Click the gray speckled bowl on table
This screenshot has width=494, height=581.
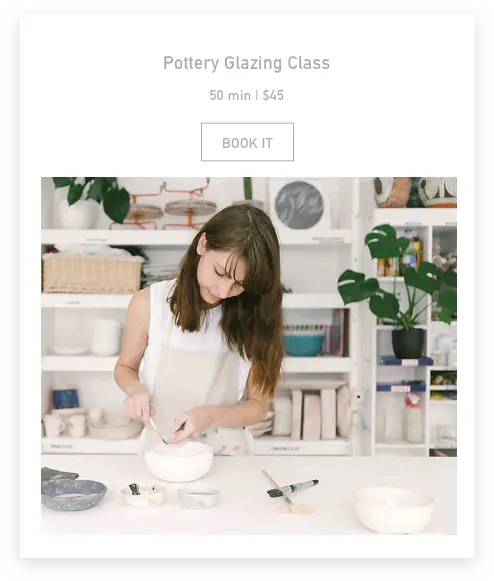(74, 494)
